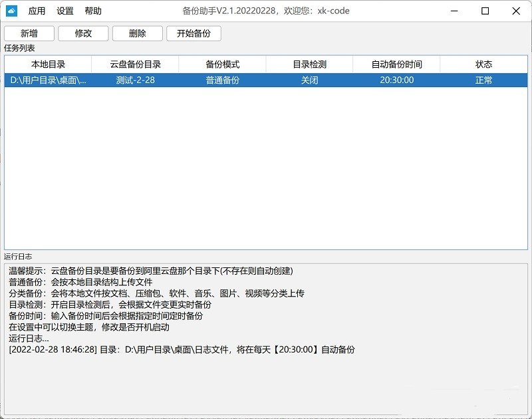532x419 pixels.
Task: Start backup with the 开始备份 button
Action: (x=194, y=33)
